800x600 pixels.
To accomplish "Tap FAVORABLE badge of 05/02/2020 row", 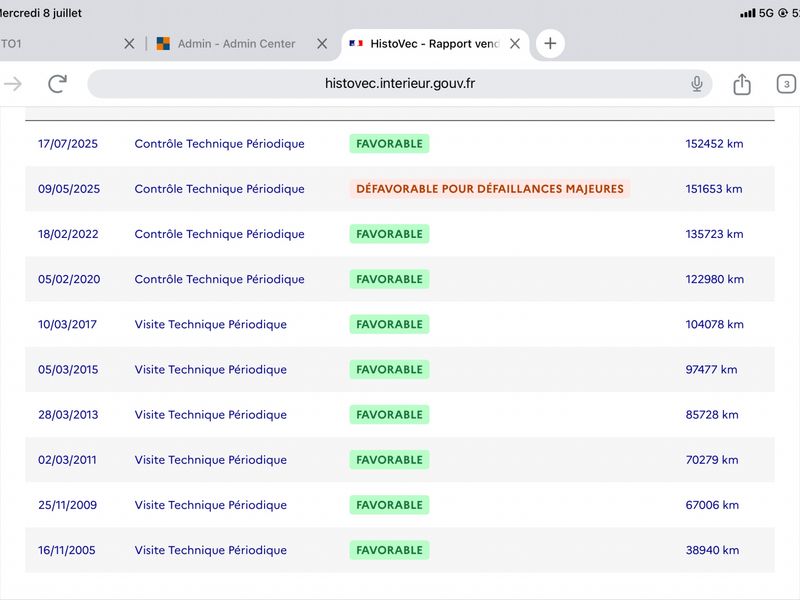I will click(389, 279).
